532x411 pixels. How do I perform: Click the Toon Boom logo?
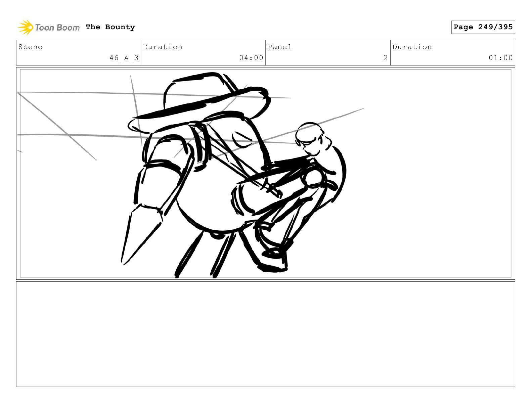coord(49,27)
